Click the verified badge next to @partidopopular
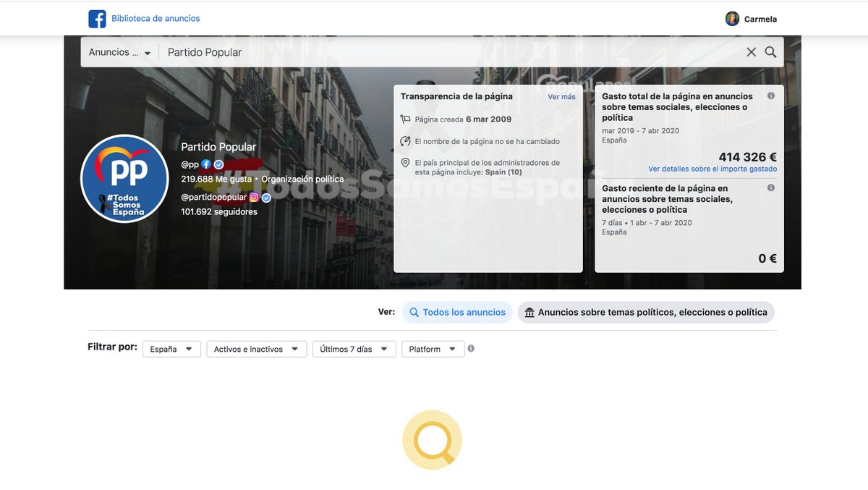The width and height of the screenshot is (868, 490). [x=266, y=198]
